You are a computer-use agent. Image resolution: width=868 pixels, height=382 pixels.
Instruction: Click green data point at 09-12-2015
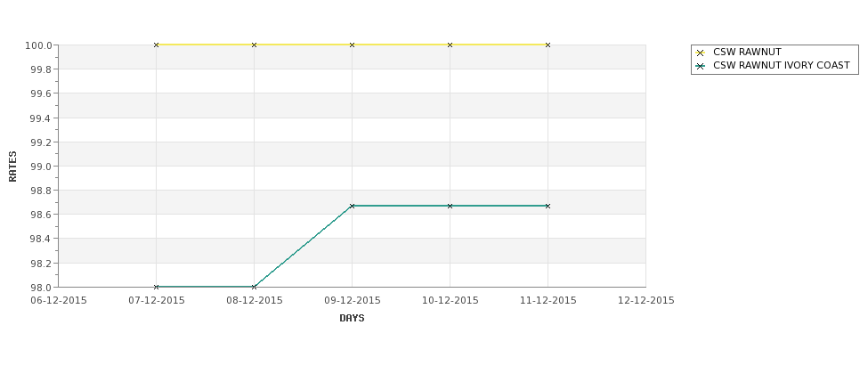352,206
